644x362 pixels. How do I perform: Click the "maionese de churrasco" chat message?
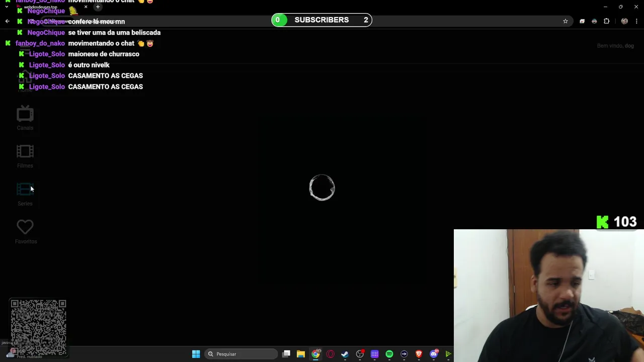click(x=104, y=54)
